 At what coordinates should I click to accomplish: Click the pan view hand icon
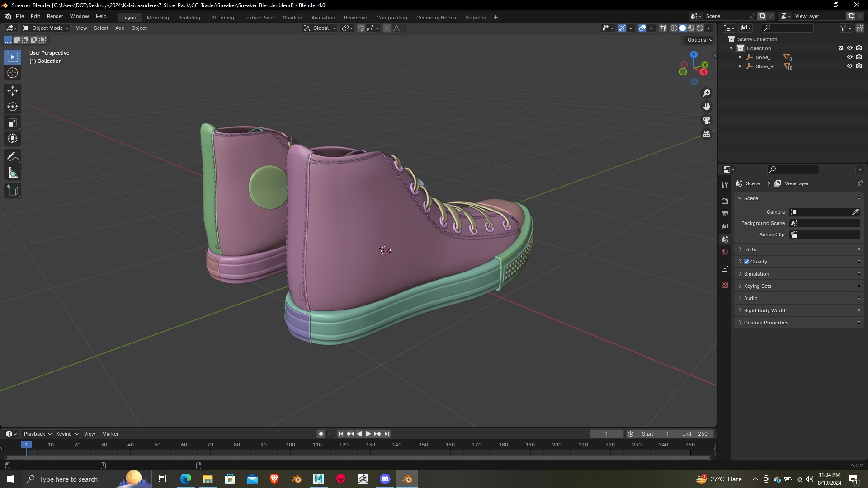coord(707,107)
